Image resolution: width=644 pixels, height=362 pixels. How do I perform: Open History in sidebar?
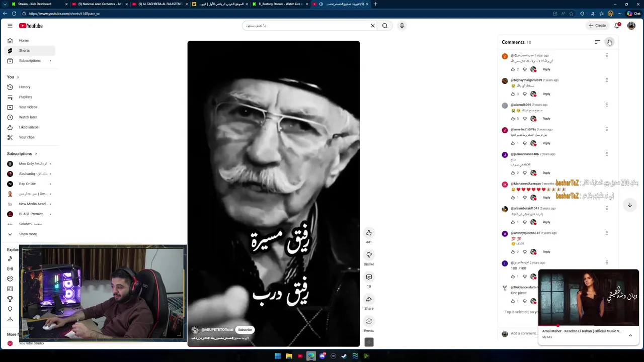30,87
